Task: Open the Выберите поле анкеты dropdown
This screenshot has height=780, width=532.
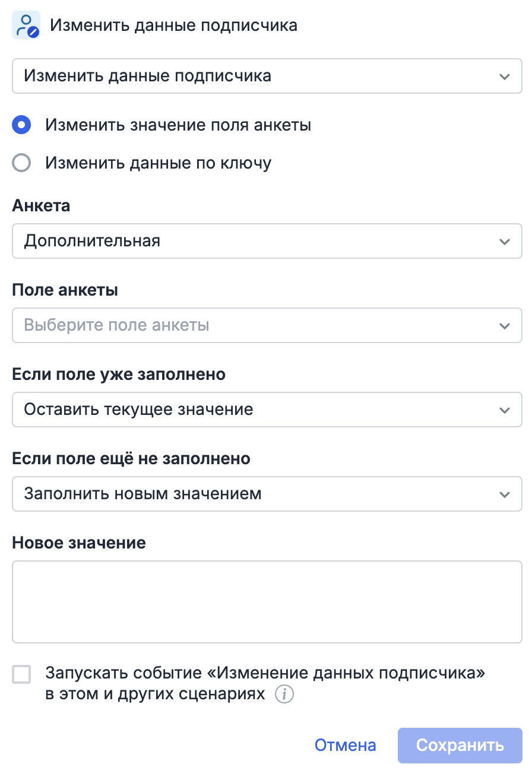Action: (x=266, y=325)
